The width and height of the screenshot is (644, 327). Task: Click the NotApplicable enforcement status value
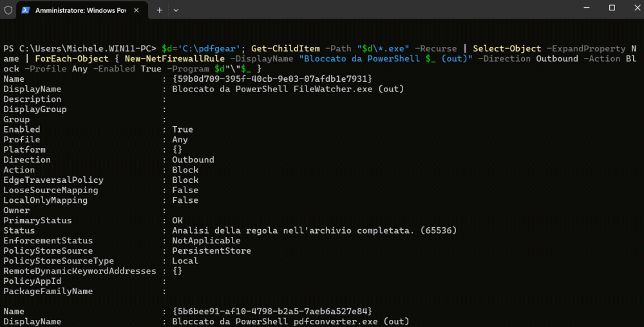click(206, 241)
